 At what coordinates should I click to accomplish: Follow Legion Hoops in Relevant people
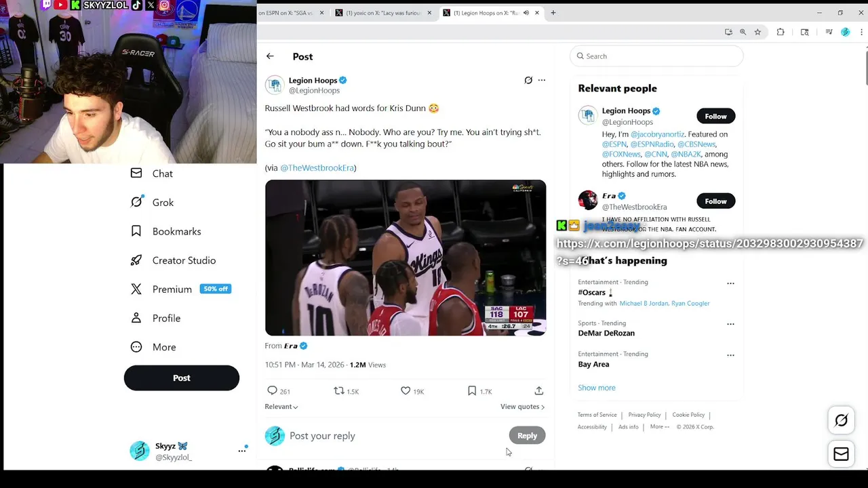pos(715,116)
